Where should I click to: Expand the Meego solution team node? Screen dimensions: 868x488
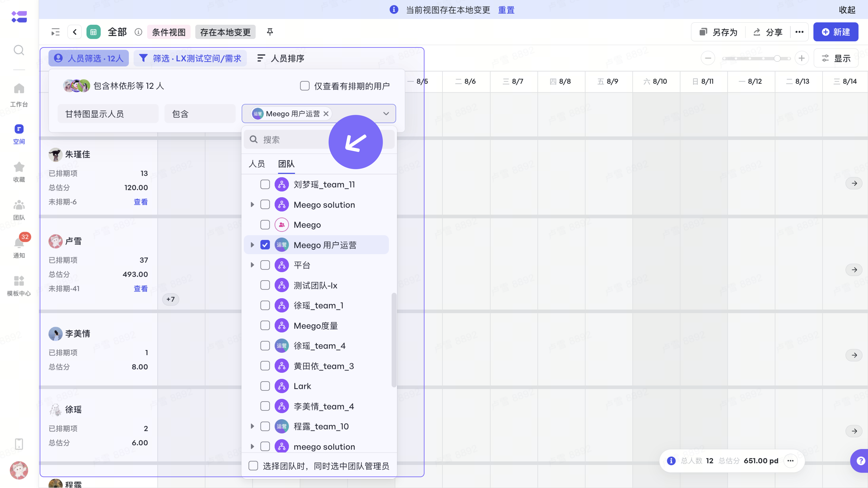pyautogui.click(x=252, y=205)
